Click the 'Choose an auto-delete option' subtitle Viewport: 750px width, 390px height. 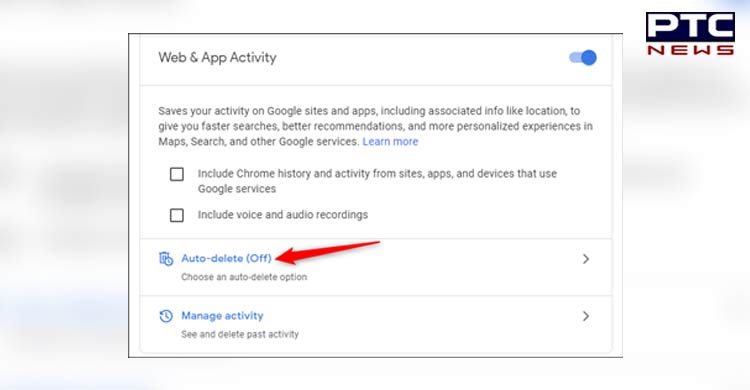(x=244, y=277)
